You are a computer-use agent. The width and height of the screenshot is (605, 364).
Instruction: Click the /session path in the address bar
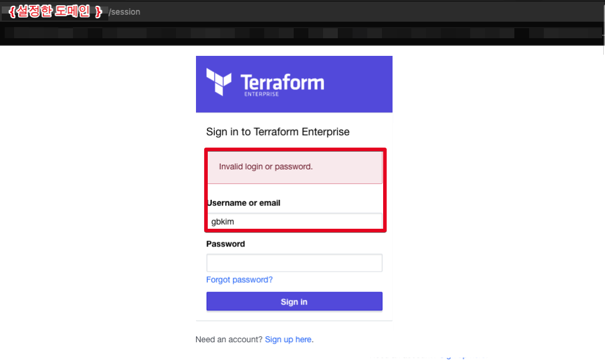point(124,12)
